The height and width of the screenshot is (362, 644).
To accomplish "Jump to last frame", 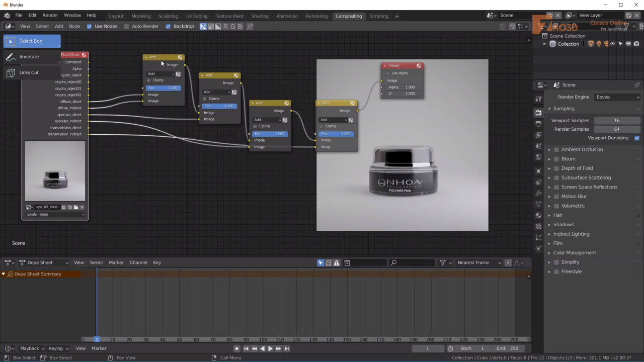I will pos(287,348).
